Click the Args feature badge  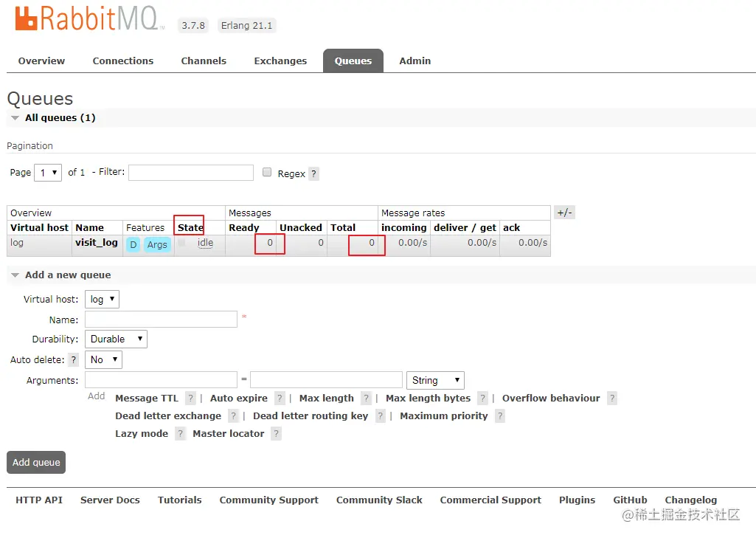[157, 244]
